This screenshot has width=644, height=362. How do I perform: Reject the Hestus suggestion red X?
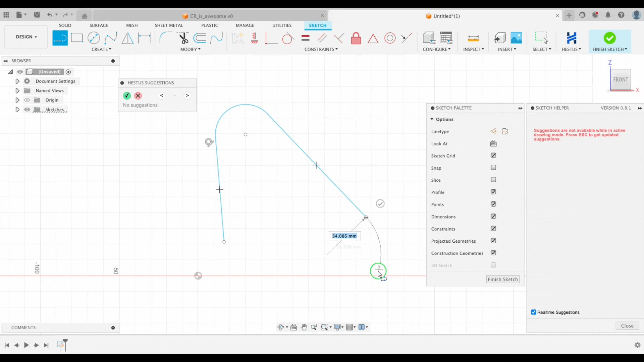138,96
